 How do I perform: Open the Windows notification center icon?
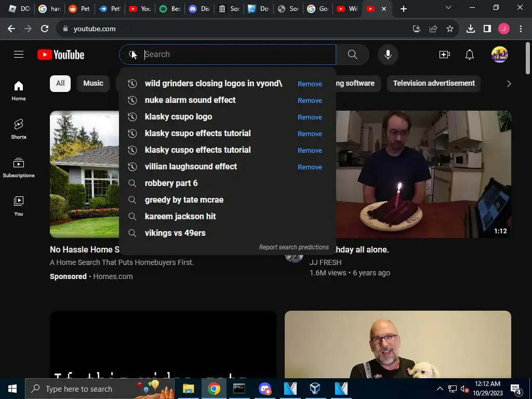click(x=516, y=389)
